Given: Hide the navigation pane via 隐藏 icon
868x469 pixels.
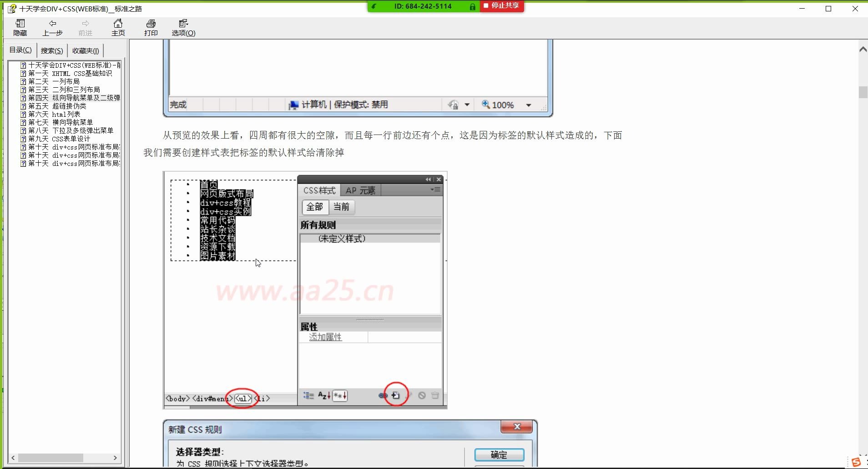Looking at the screenshot, I should [x=20, y=27].
